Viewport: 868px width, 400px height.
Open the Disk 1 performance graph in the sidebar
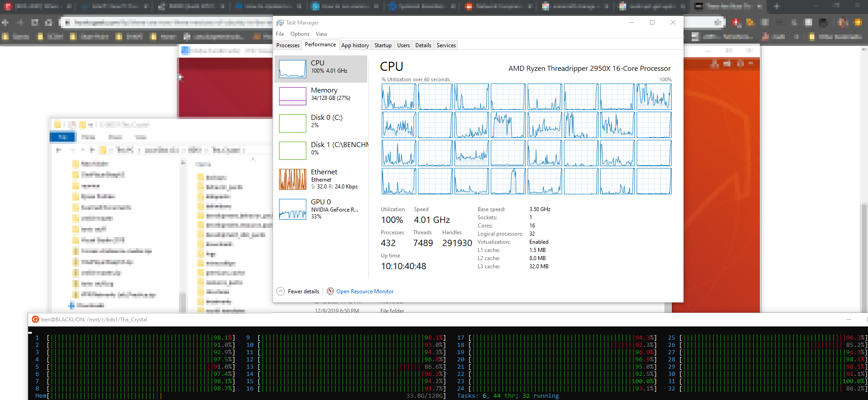[x=292, y=151]
